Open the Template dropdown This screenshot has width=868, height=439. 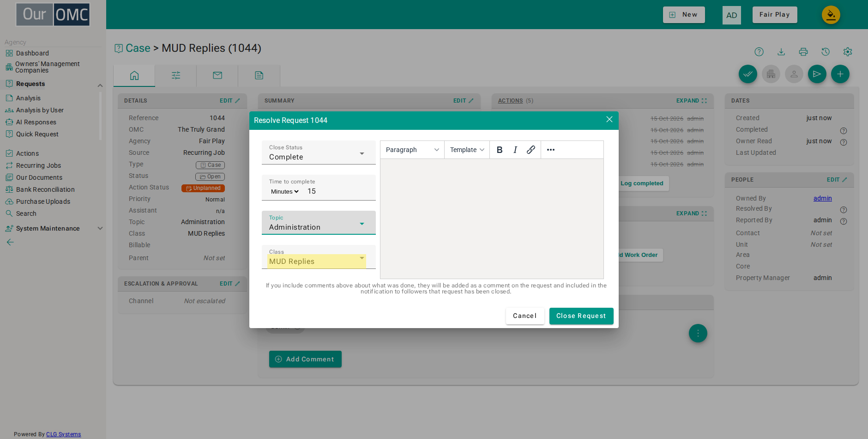tap(467, 150)
